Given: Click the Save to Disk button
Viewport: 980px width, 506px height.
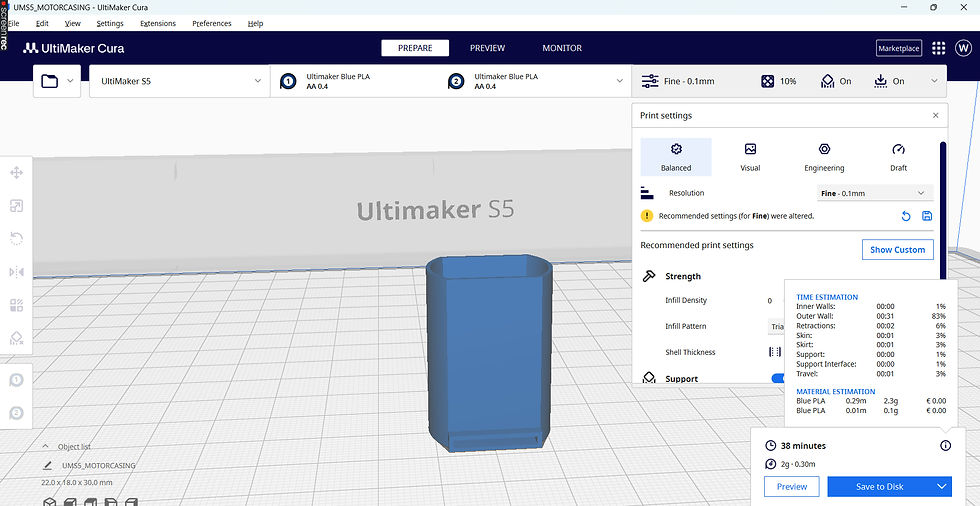Looking at the screenshot, I should 879,487.
